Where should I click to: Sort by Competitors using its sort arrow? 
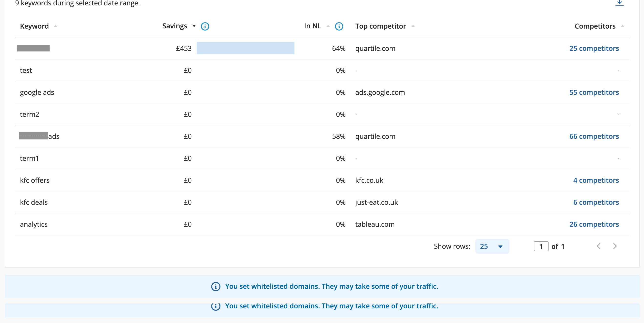tap(623, 26)
